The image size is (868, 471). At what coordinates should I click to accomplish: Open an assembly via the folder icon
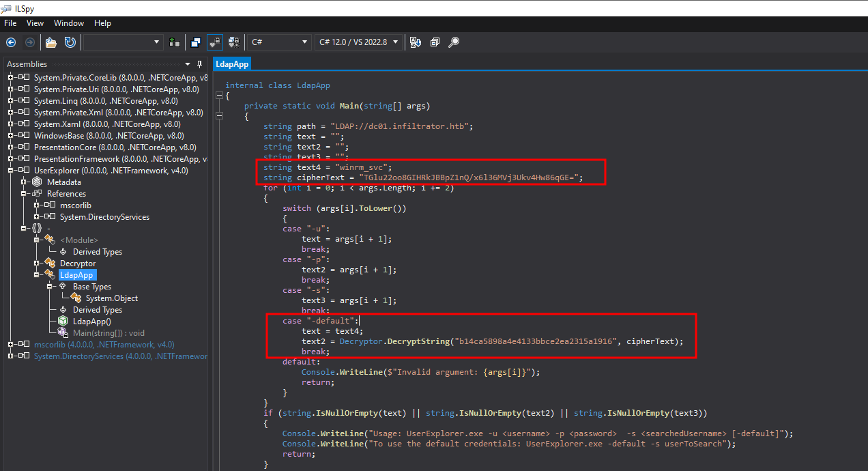pyautogui.click(x=51, y=42)
